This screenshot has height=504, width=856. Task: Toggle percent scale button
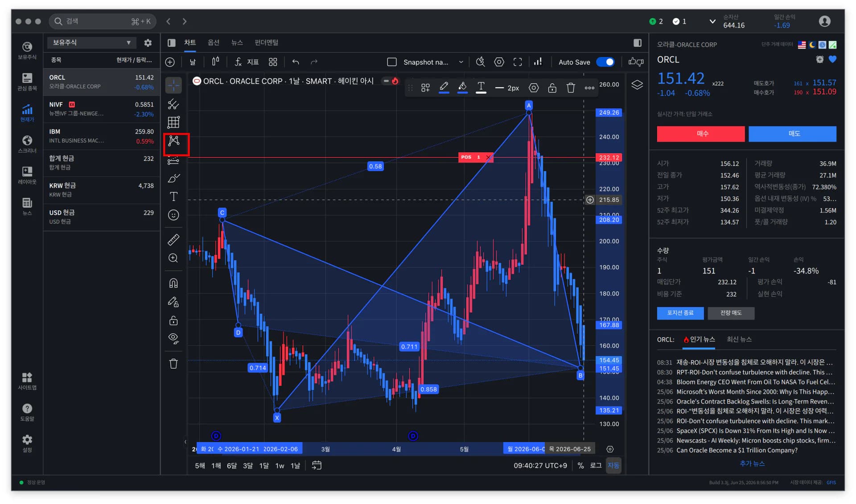pyautogui.click(x=580, y=465)
